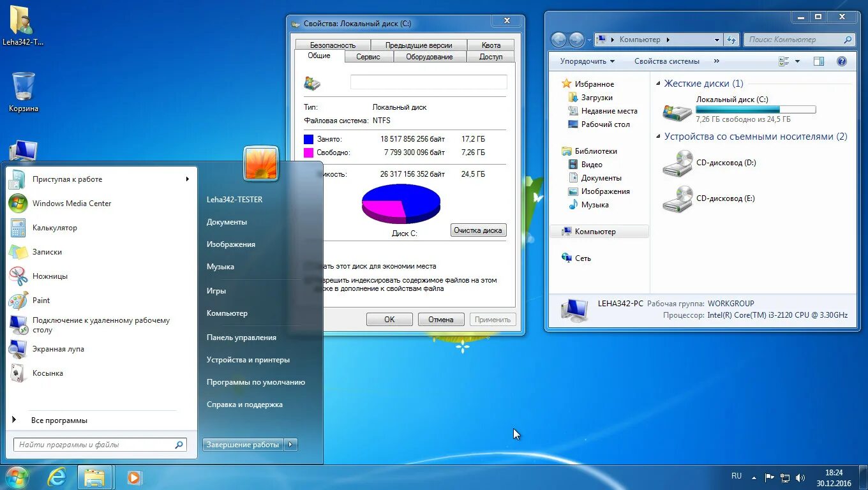Screen dimensions: 868x490
Task: Click the user account flower picture
Action: [261, 163]
